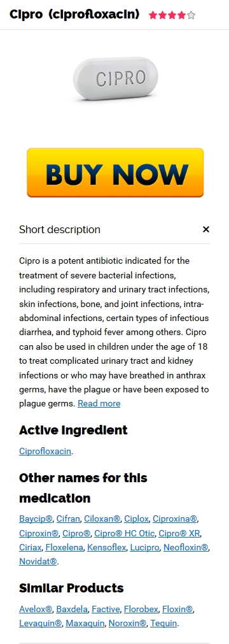
Task: Visit the Avelox® similar product link
Action: coord(36,609)
